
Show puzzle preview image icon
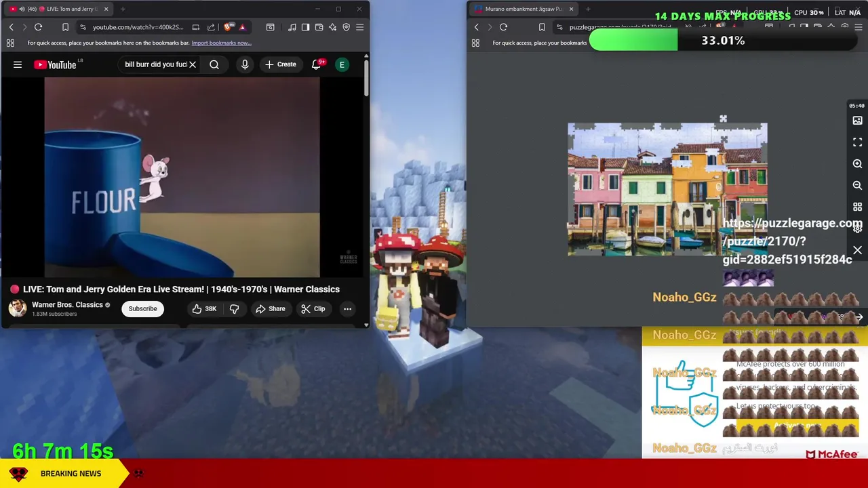click(x=857, y=121)
